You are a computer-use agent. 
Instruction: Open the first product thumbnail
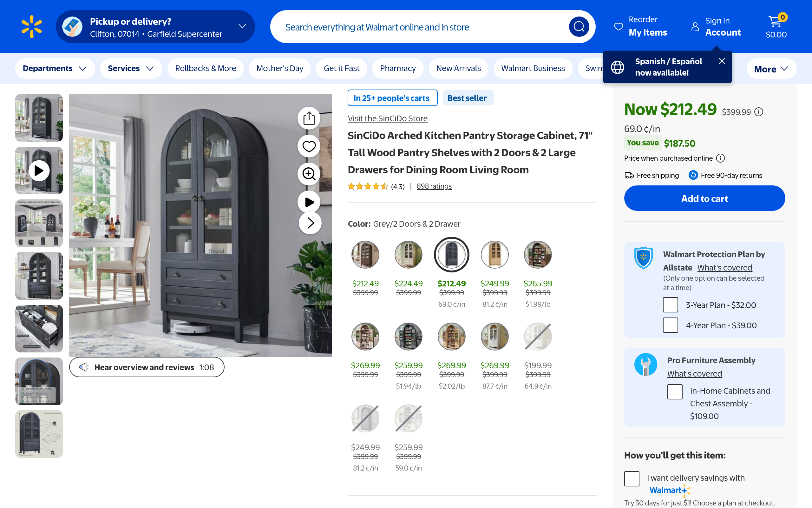coord(39,117)
